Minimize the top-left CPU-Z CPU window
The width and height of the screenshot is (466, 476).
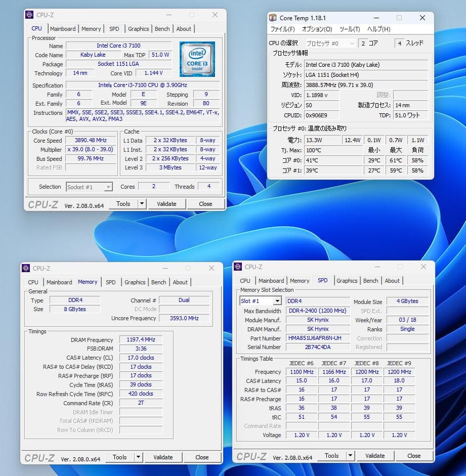169,15
